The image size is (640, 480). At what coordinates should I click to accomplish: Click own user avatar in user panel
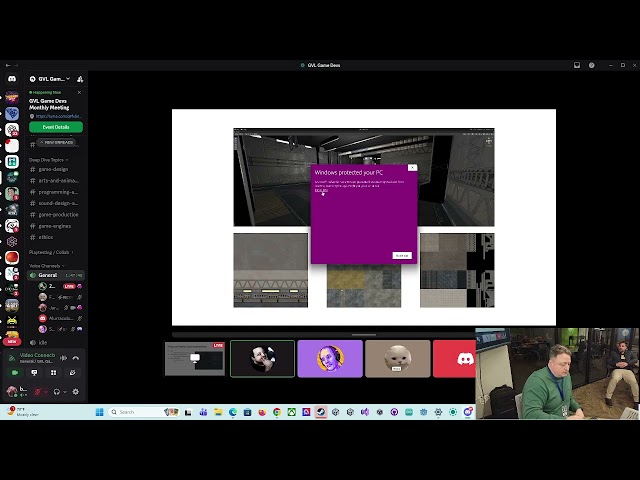click(x=12, y=391)
